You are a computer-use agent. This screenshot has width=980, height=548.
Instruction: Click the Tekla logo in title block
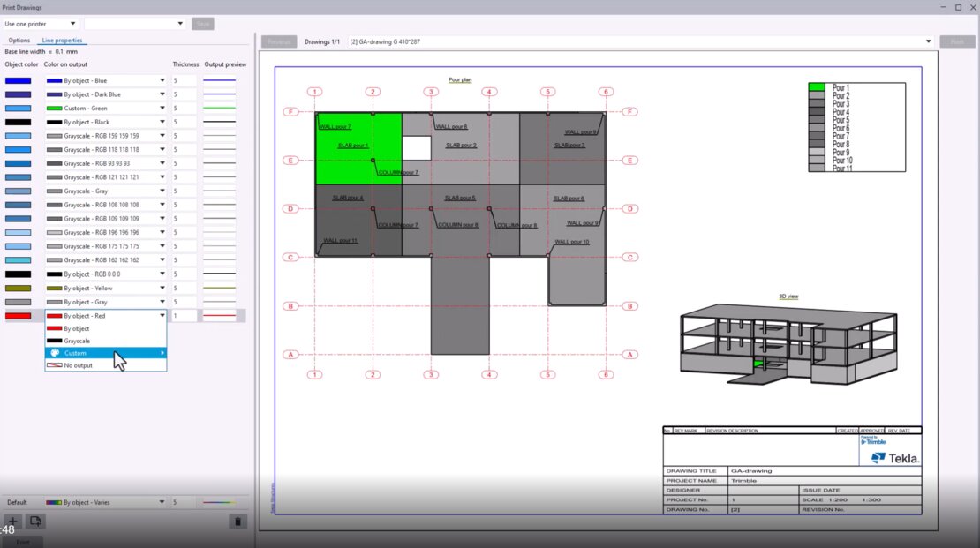(895, 458)
